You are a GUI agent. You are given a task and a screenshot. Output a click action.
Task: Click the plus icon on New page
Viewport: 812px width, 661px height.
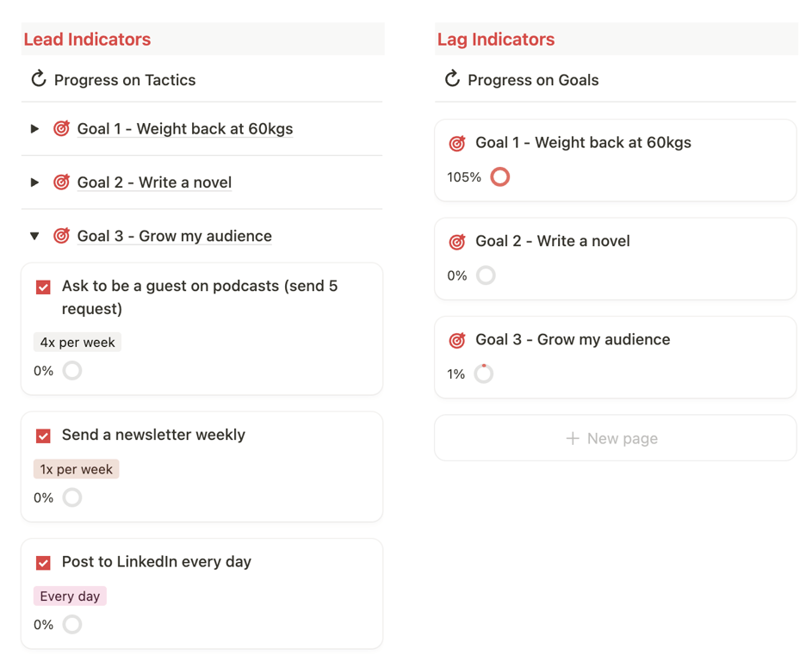pyautogui.click(x=571, y=438)
